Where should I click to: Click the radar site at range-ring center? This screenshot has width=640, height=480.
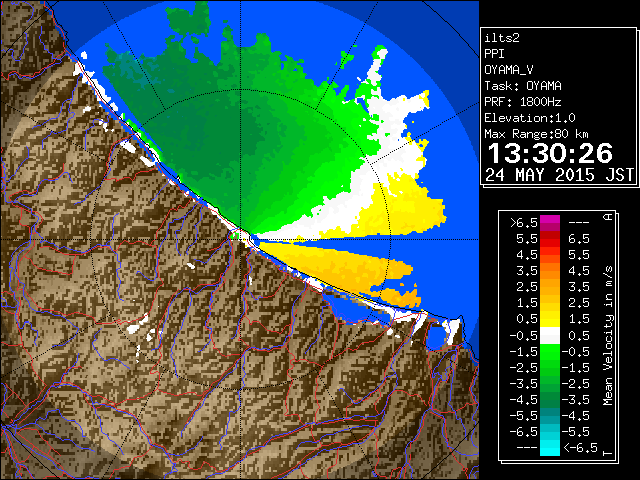tap(241, 239)
